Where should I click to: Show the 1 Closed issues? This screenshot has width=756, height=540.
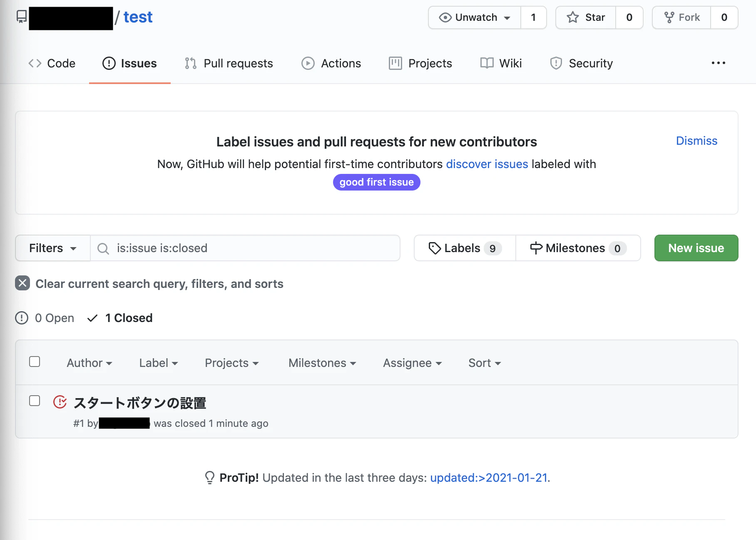[x=120, y=318]
